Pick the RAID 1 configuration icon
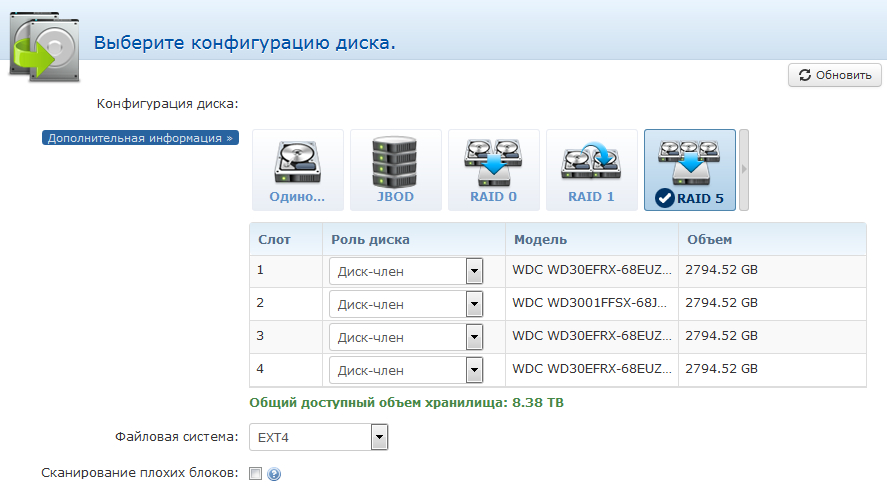Viewport: 887px width, 502px height. click(x=591, y=170)
